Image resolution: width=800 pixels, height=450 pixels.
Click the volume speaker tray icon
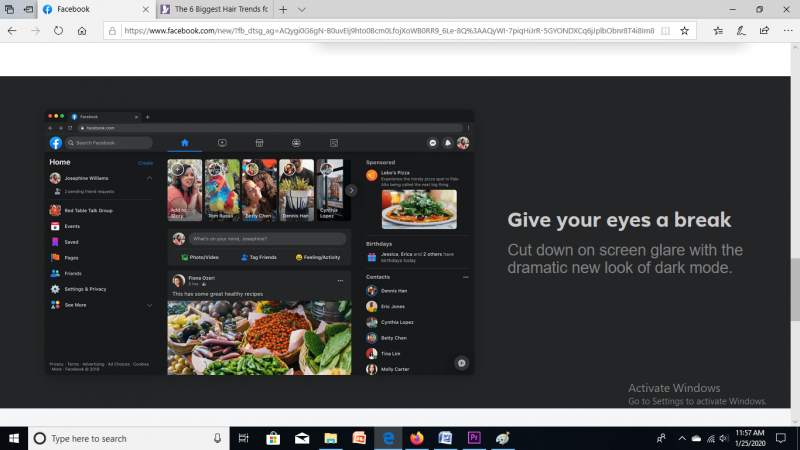click(x=724, y=438)
